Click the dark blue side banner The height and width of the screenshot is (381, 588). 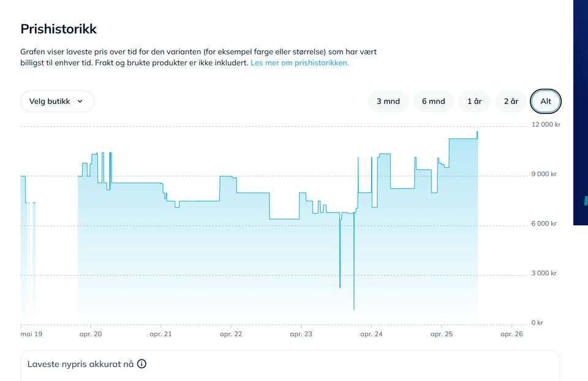tap(581, 113)
